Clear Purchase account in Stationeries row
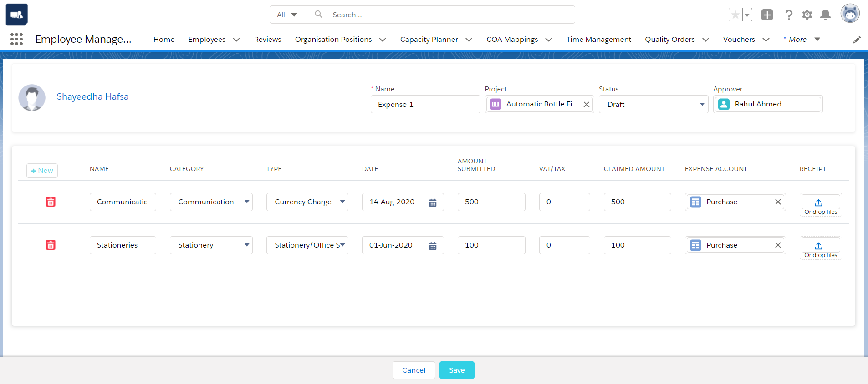This screenshot has height=384, width=868. coord(778,245)
